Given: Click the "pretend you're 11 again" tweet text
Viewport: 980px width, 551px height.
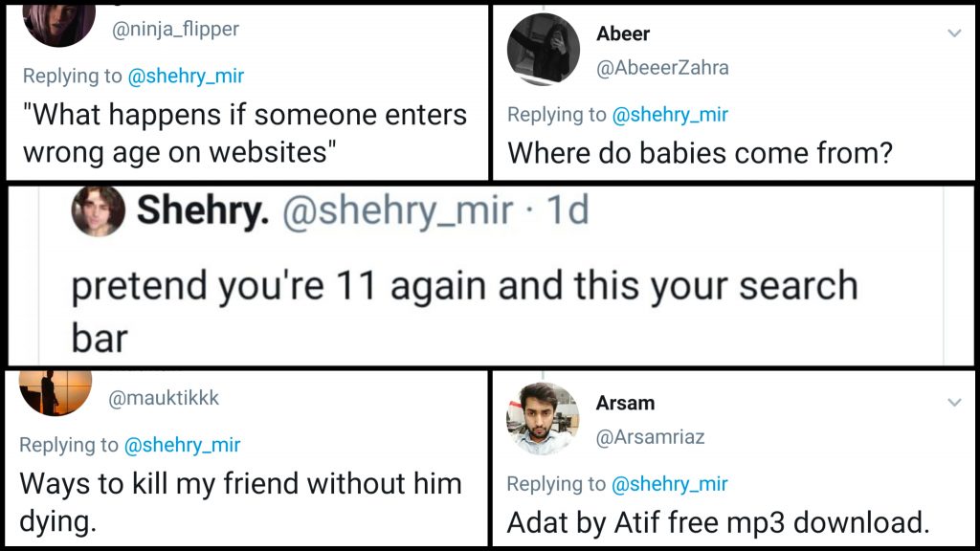Looking at the screenshot, I should point(464,287).
